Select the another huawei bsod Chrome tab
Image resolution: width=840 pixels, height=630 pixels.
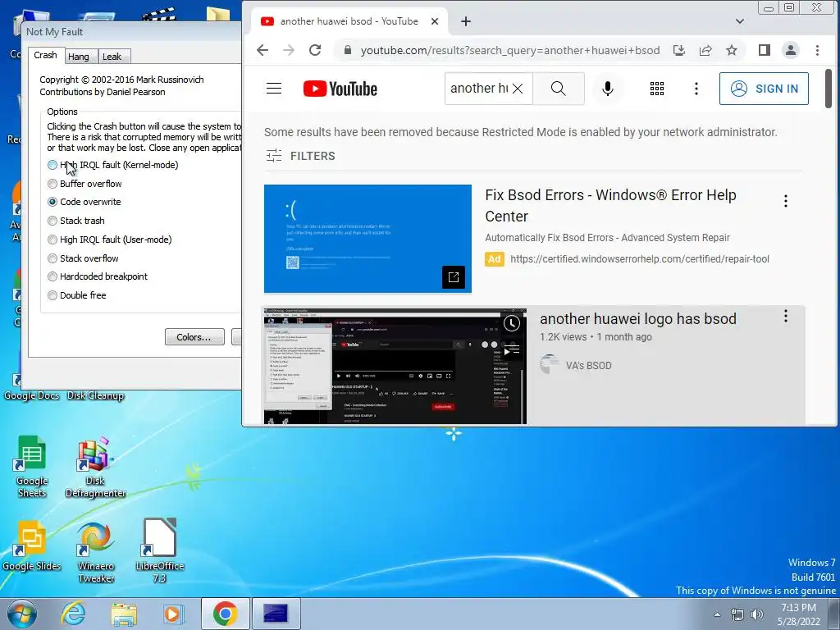349,21
